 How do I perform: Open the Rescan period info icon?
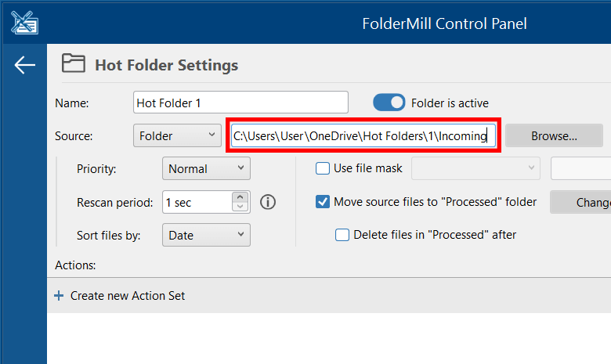coord(268,202)
